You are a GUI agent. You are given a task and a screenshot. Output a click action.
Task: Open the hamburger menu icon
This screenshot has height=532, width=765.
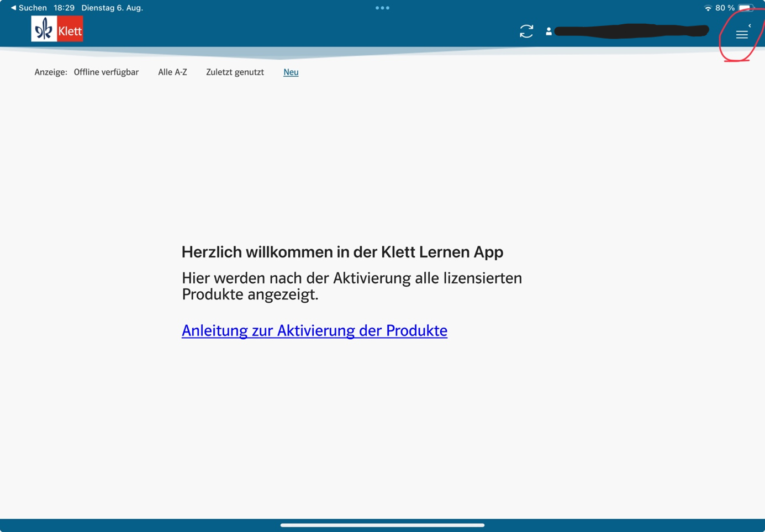pos(742,34)
